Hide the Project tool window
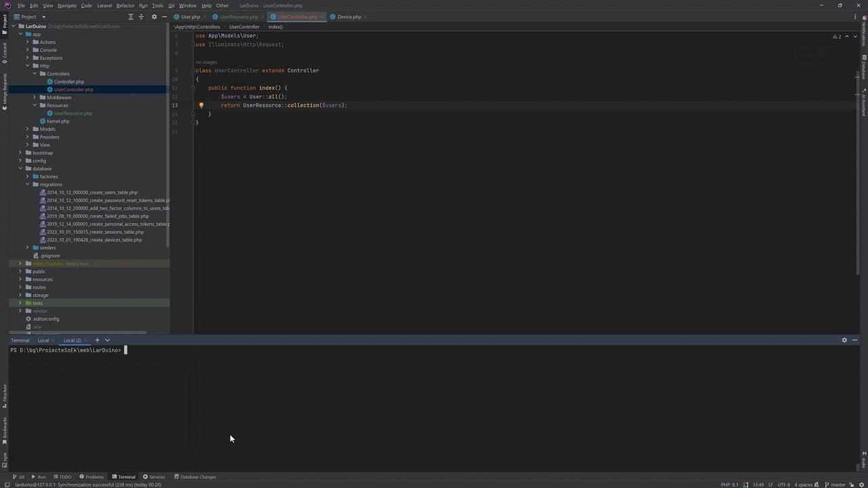Image resolution: width=868 pixels, height=488 pixels. tap(164, 17)
